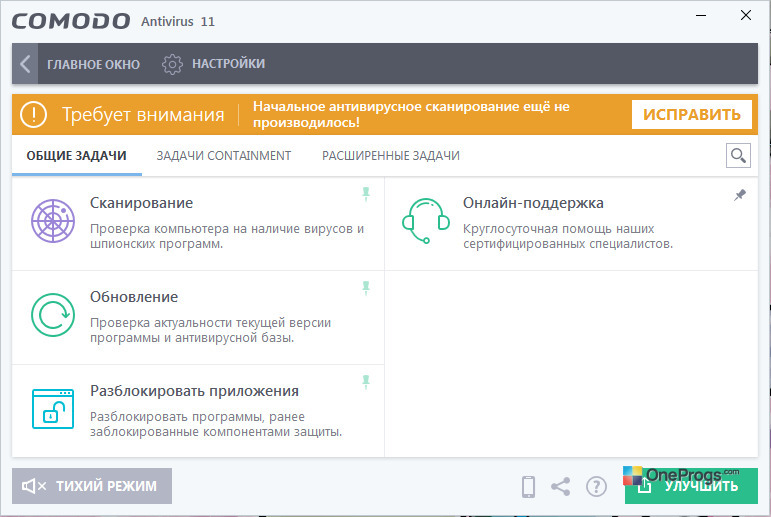Open the Обновление task title
The width and height of the screenshot is (771, 517).
point(134,297)
